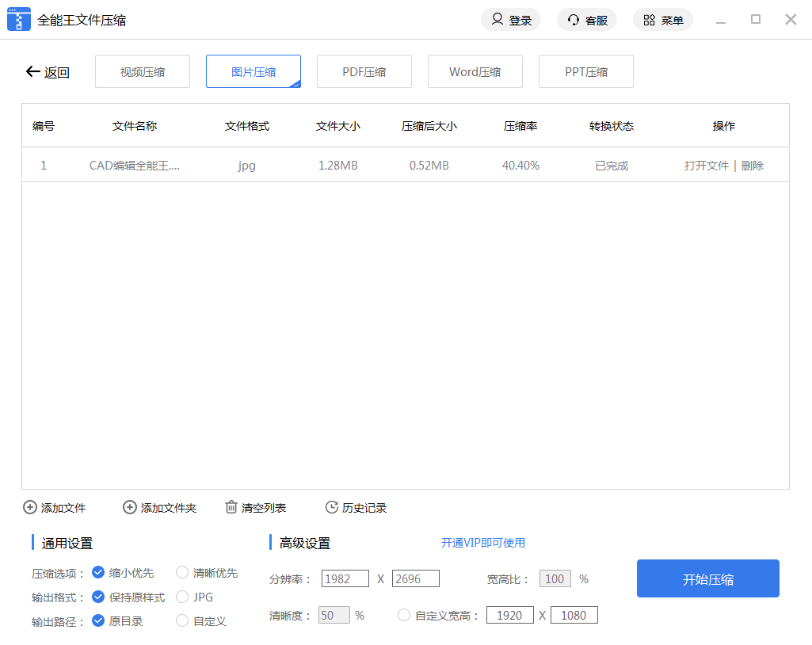Image resolution: width=812 pixels, height=645 pixels.
Task: Open 历史记录 history clock icon
Action: [x=332, y=507]
